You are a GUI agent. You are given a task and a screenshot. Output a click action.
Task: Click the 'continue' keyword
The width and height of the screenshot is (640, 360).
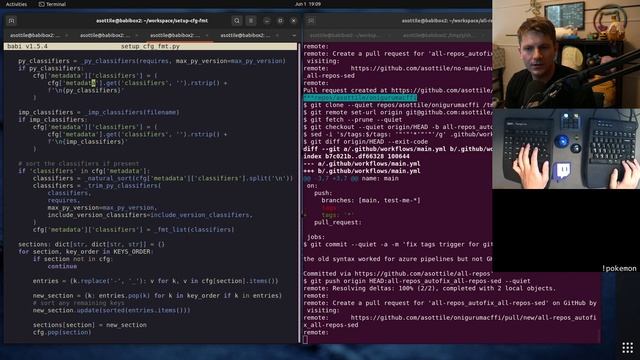(62, 267)
